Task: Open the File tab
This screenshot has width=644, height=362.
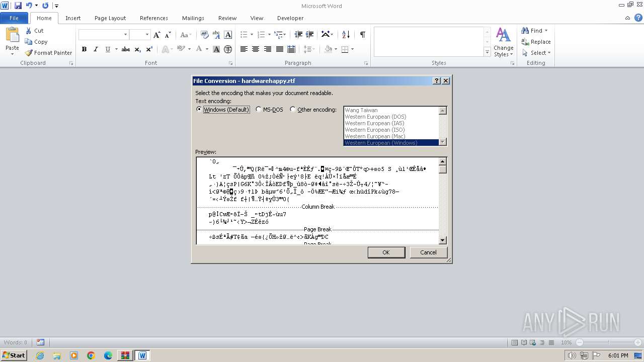Action: click(x=14, y=18)
